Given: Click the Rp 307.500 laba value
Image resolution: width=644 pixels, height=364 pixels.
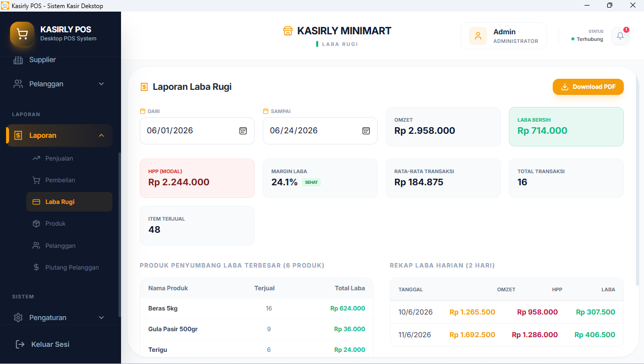Looking at the screenshot, I should point(596,312).
